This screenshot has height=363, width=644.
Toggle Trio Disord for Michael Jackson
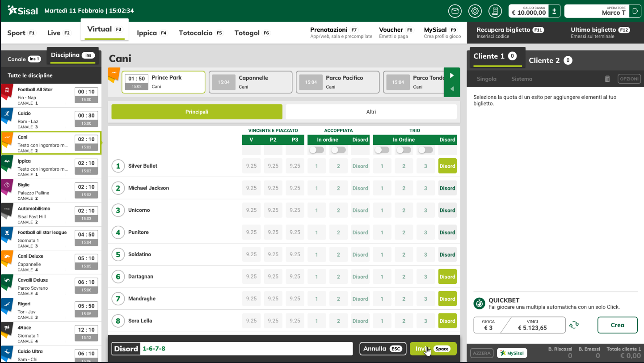pyautogui.click(x=447, y=188)
